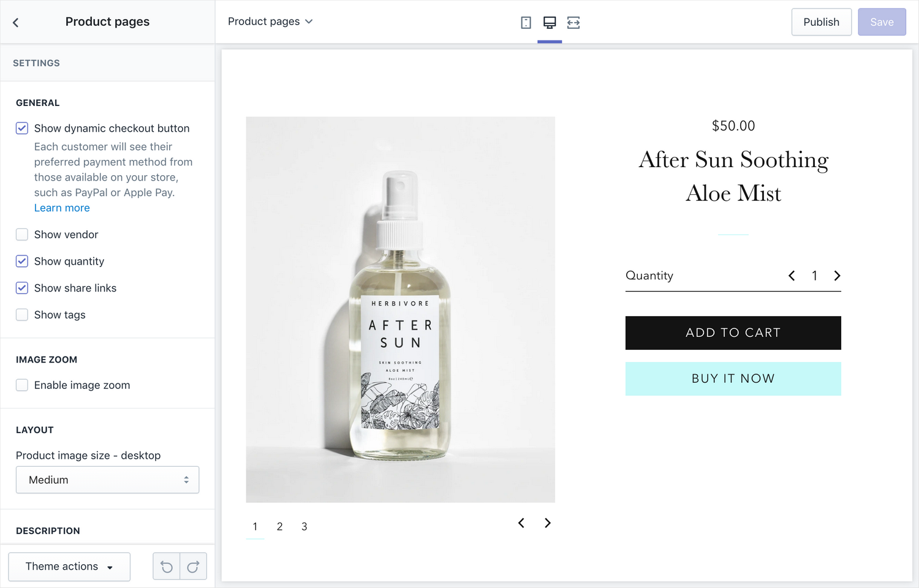Show next product image arrow
Image resolution: width=919 pixels, height=588 pixels.
pos(548,523)
